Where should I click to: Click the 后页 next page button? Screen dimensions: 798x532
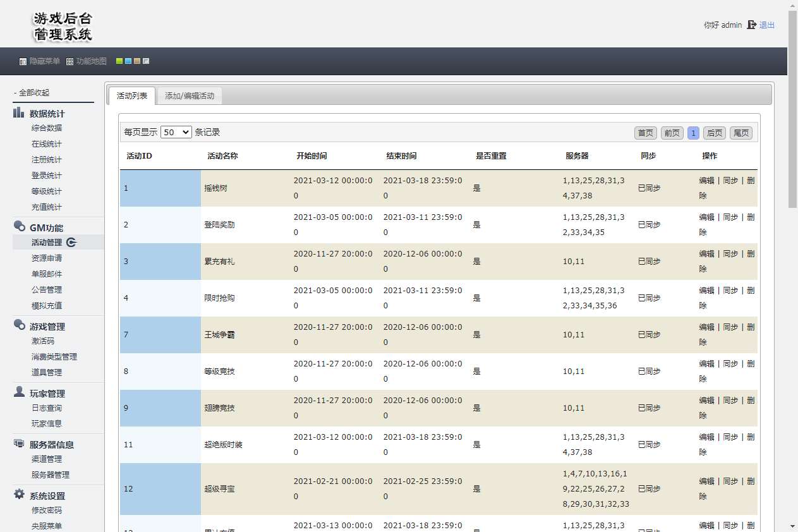click(714, 133)
